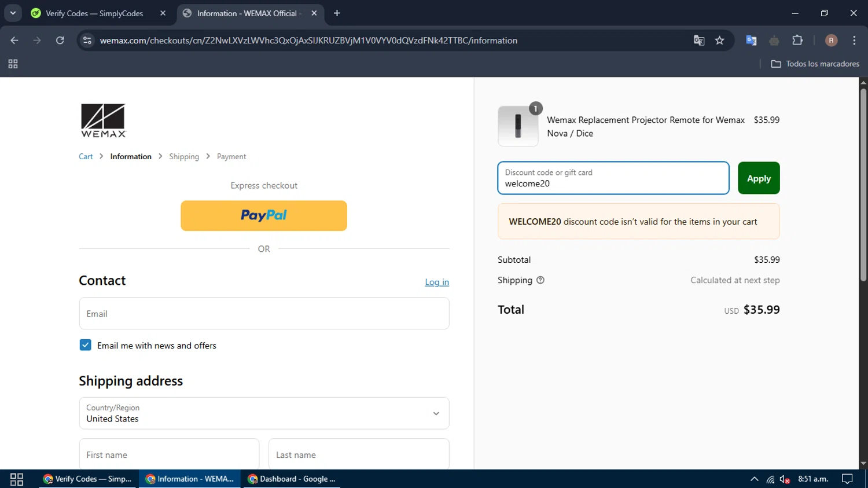Viewport: 868px width, 488px height.
Task: Go back to Cart breadcrumb
Action: pos(86,156)
